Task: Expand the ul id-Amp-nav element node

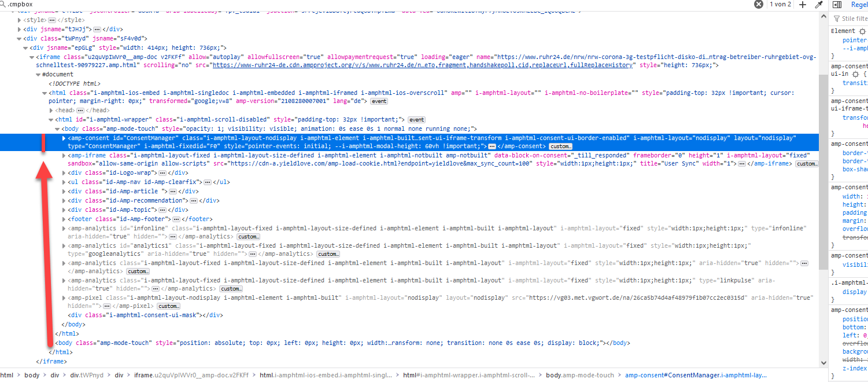Action: click(x=64, y=182)
